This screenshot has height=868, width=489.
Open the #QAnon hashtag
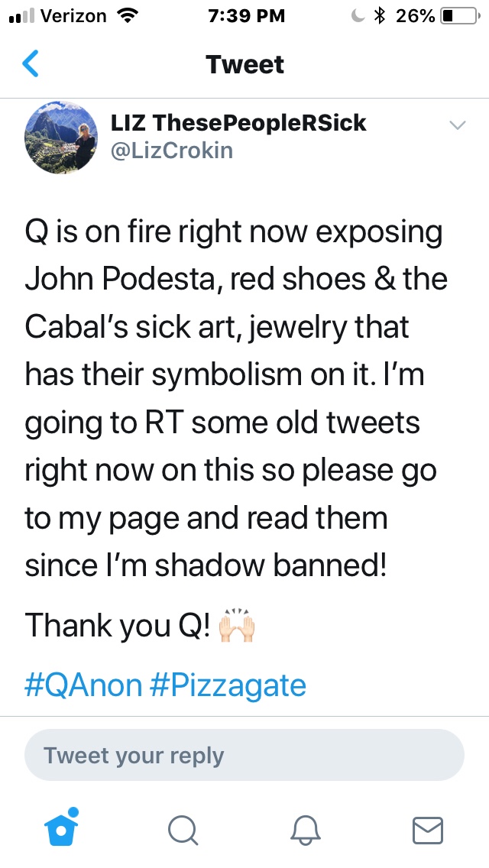pyautogui.click(x=84, y=685)
